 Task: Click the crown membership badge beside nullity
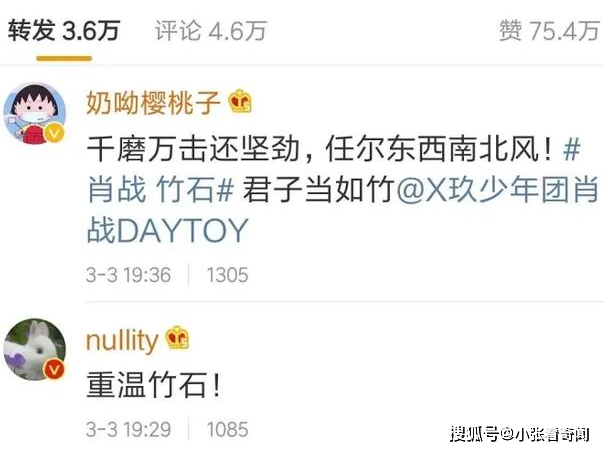pyautogui.click(x=177, y=338)
